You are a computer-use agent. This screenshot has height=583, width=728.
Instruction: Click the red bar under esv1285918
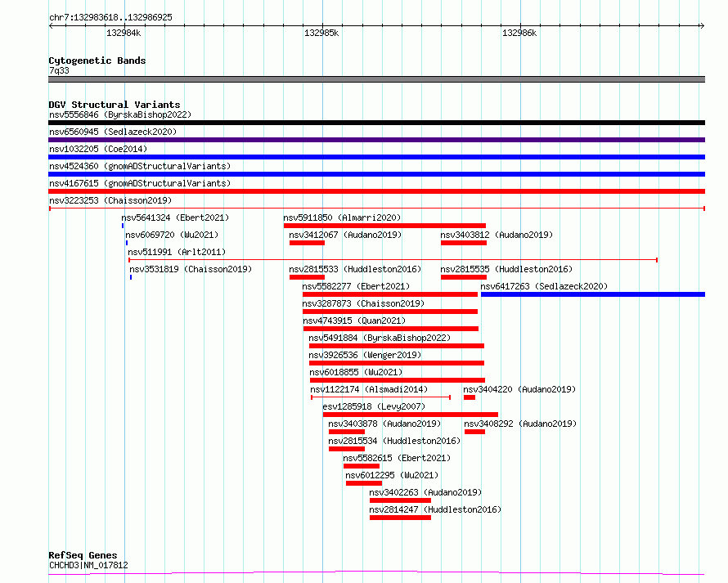(x=411, y=415)
